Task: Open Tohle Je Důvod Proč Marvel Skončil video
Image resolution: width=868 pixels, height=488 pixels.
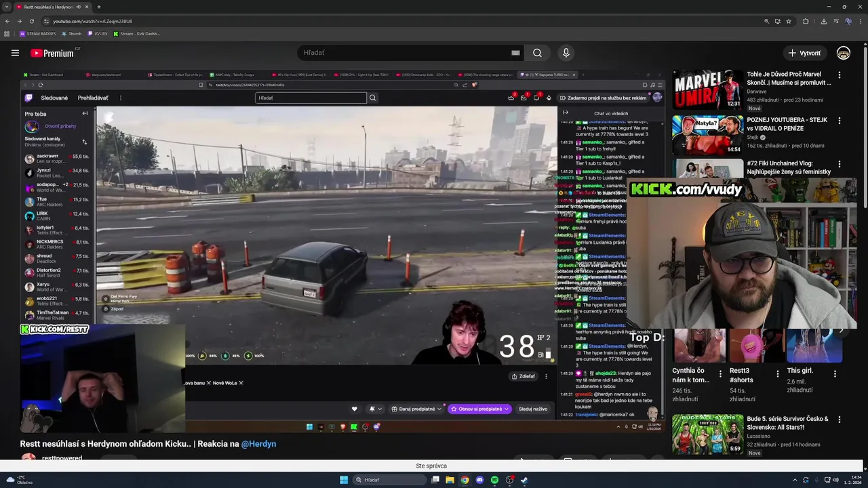Action: [789, 78]
